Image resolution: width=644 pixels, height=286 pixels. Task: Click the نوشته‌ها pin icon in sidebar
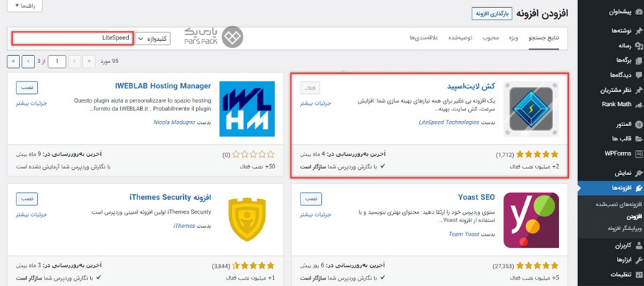pyautogui.click(x=639, y=31)
